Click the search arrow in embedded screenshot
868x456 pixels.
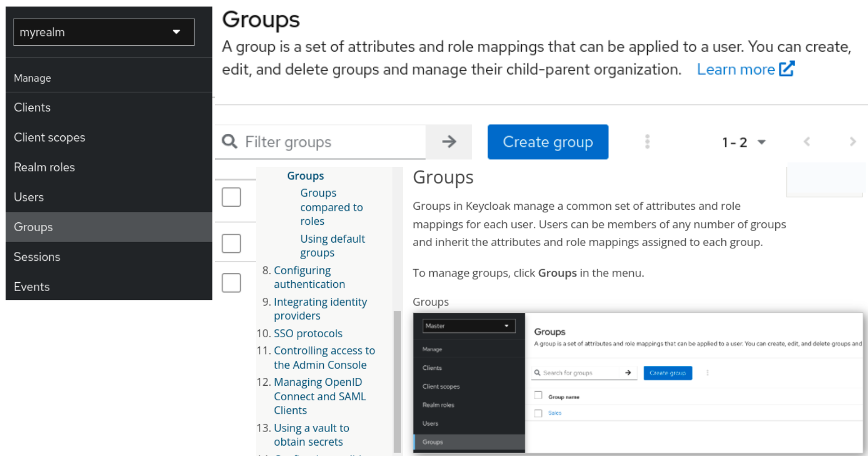pos(628,373)
